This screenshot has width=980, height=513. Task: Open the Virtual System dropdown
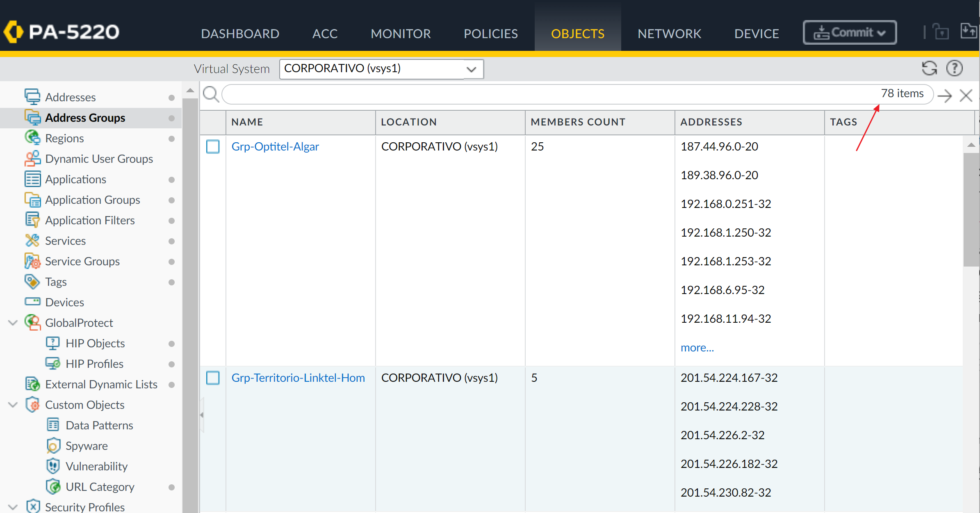click(x=471, y=69)
